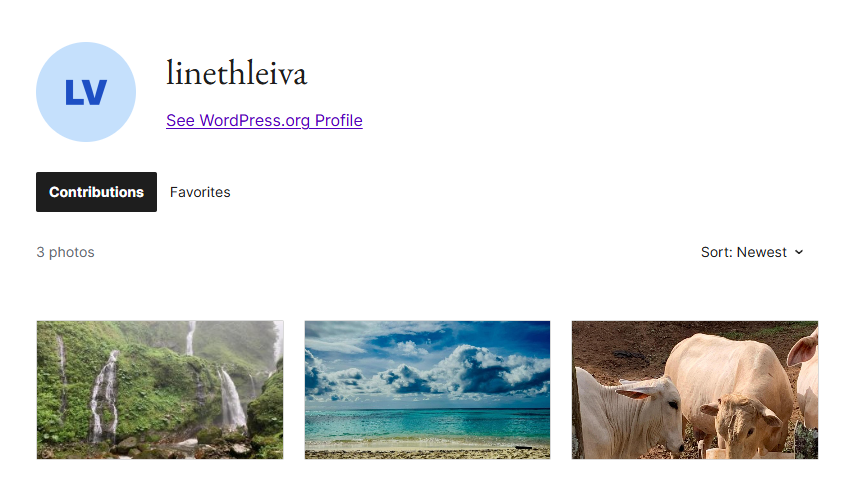The width and height of the screenshot is (858, 485).
Task: Click the chevron arrow beside Sort: Newest
Action: point(799,252)
